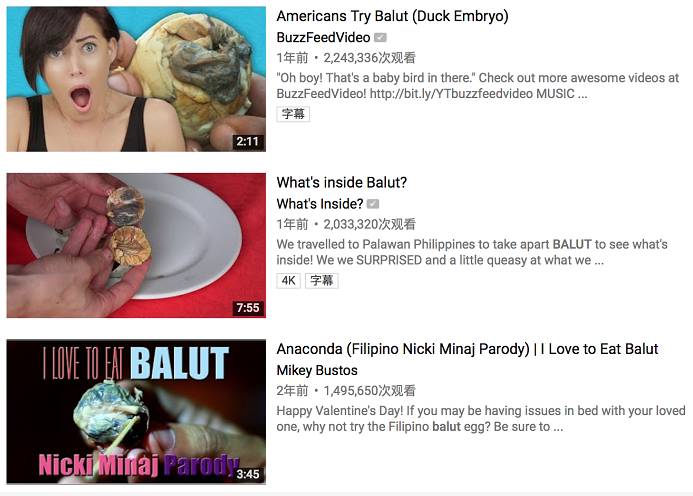Click the Happy Valentine's Day description text
This screenshot has height=496, width=693.
click(481, 419)
